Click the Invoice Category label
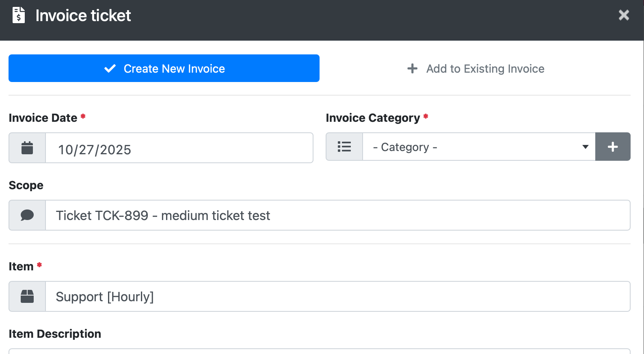644x354 pixels. (372, 118)
